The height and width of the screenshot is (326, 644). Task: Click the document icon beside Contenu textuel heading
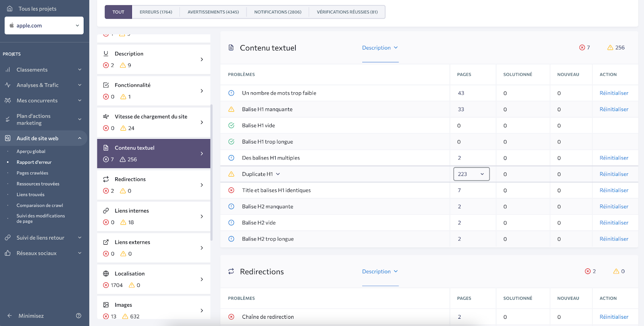tap(231, 48)
